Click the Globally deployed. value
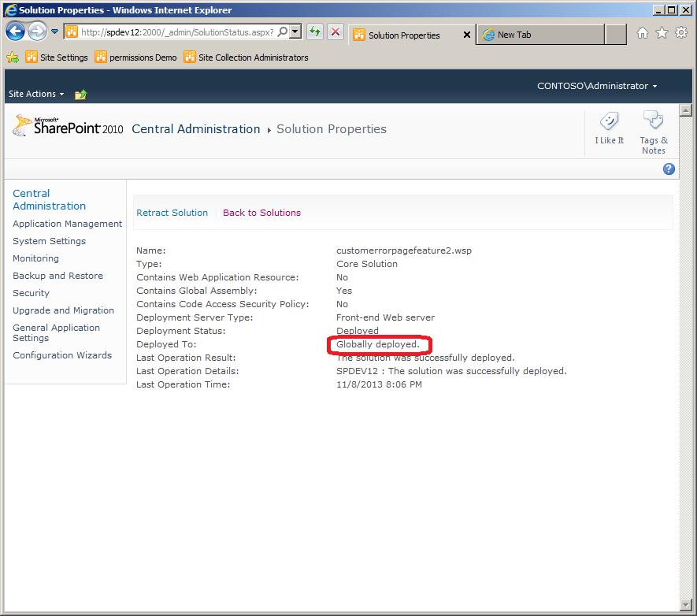Screen dimensions: 697x616 click(x=378, y=344)
